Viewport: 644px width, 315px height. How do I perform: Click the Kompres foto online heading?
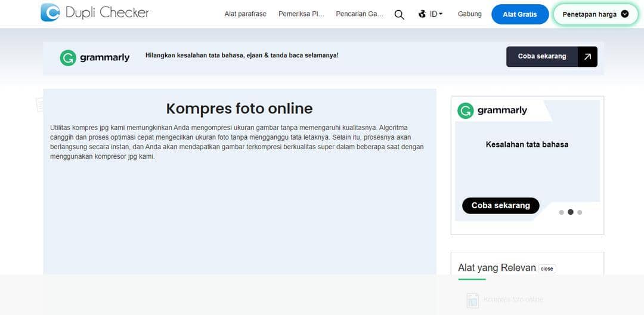240,109
